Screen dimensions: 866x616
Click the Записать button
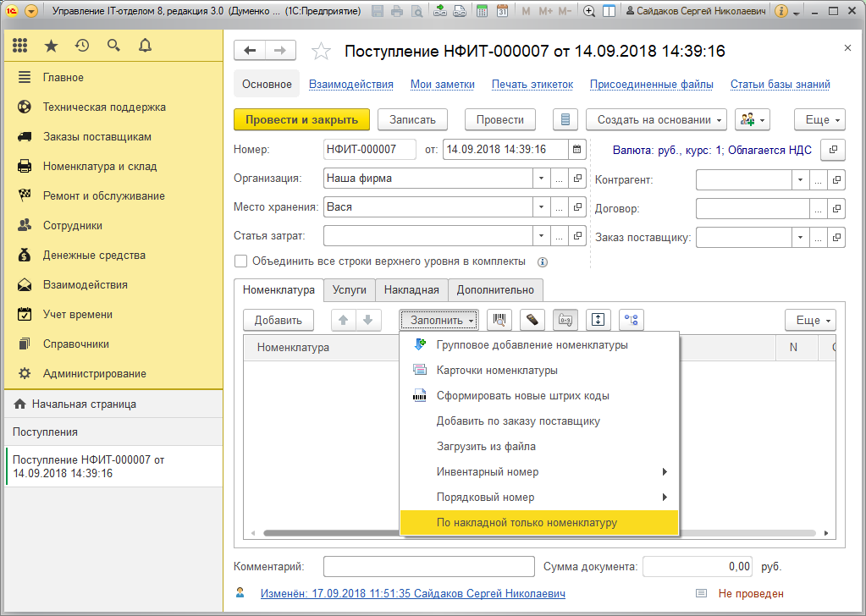pos(412,120)
